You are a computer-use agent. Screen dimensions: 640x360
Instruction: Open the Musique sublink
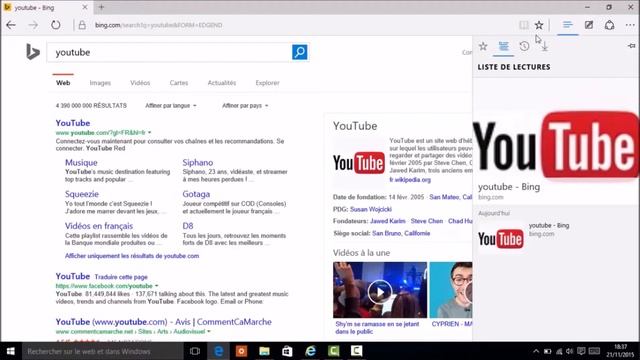(x=81, y=162)
